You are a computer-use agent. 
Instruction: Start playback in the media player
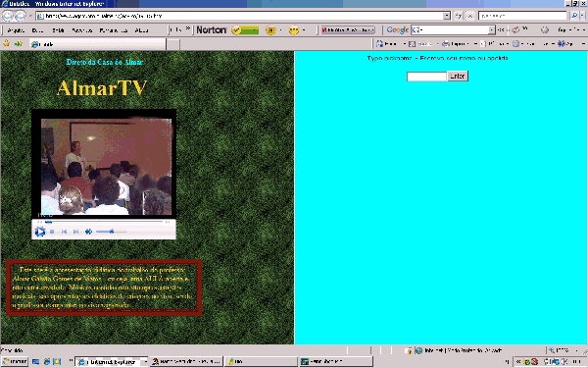40,232
